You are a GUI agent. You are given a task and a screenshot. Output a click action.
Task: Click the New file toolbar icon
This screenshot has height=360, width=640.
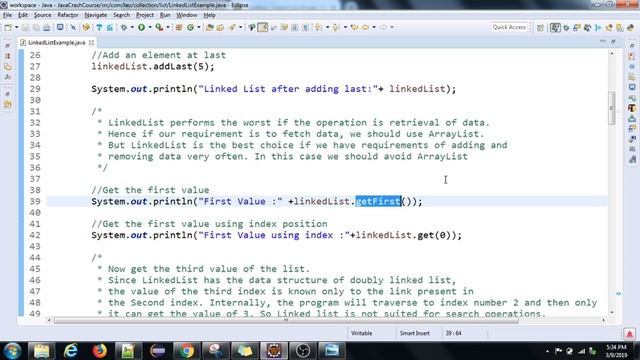click(8, 27)
